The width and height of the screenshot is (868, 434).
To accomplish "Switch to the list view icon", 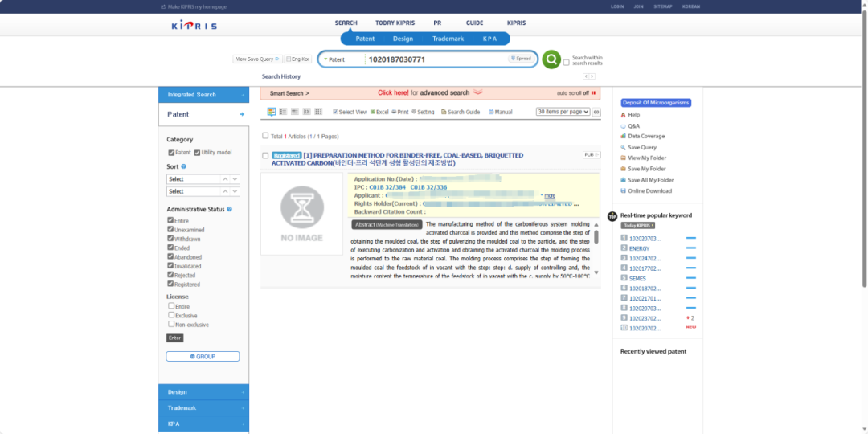I will pos(283,112).
